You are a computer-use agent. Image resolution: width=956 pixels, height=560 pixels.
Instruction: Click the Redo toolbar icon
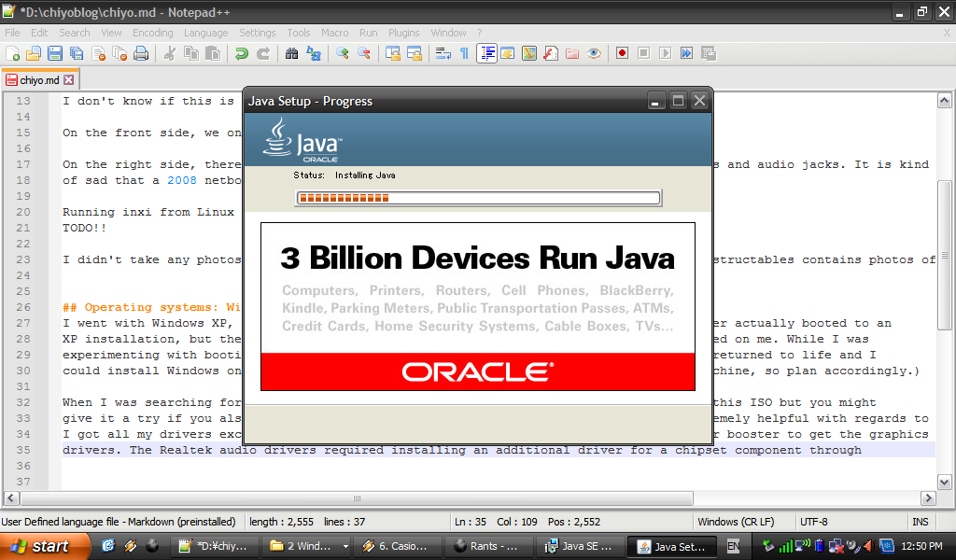pos(262,53)
